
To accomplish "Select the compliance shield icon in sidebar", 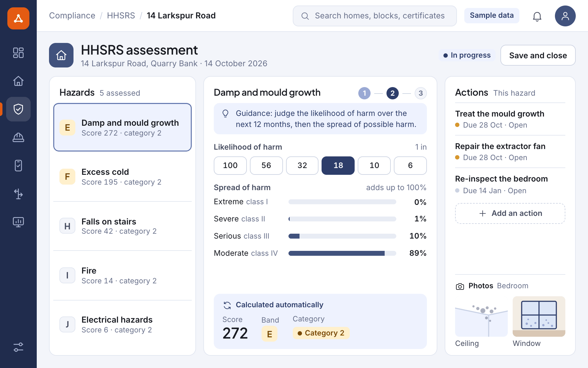I will tap(18, 109).
